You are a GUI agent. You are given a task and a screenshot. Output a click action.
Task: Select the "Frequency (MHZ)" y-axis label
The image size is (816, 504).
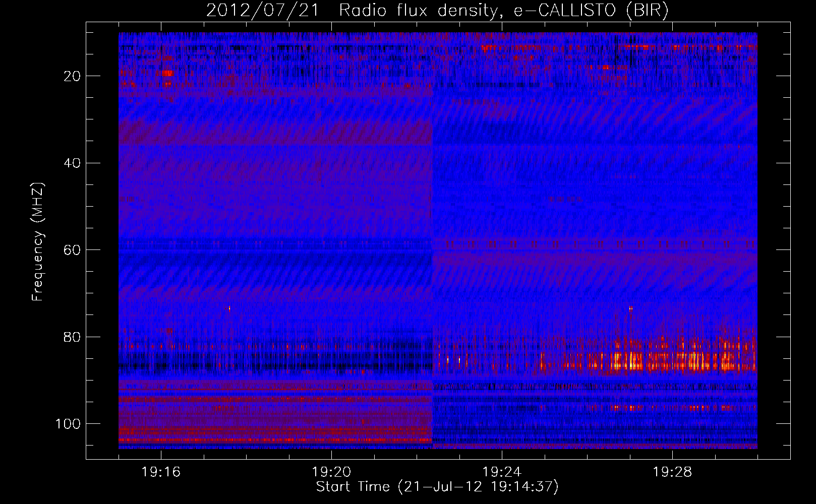(38, 241)
